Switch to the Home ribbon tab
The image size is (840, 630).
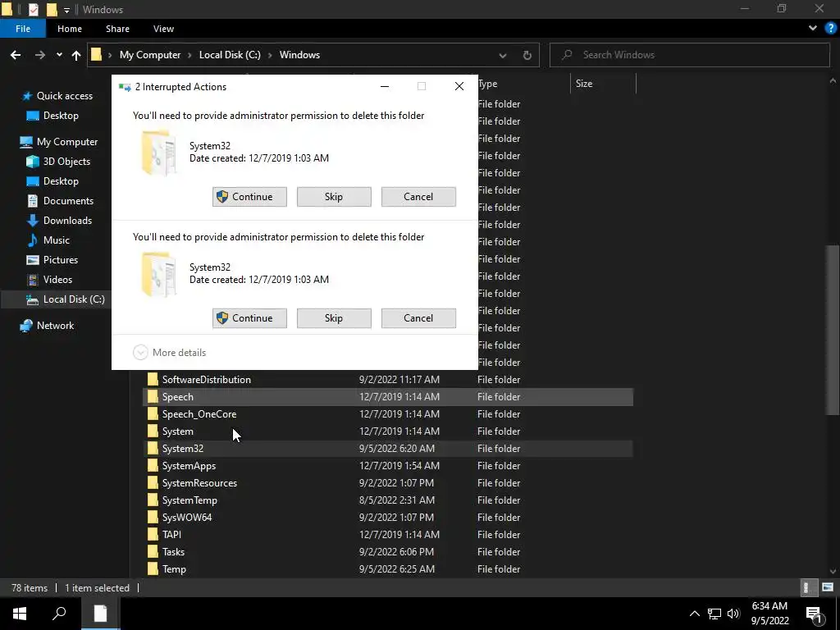70,29
